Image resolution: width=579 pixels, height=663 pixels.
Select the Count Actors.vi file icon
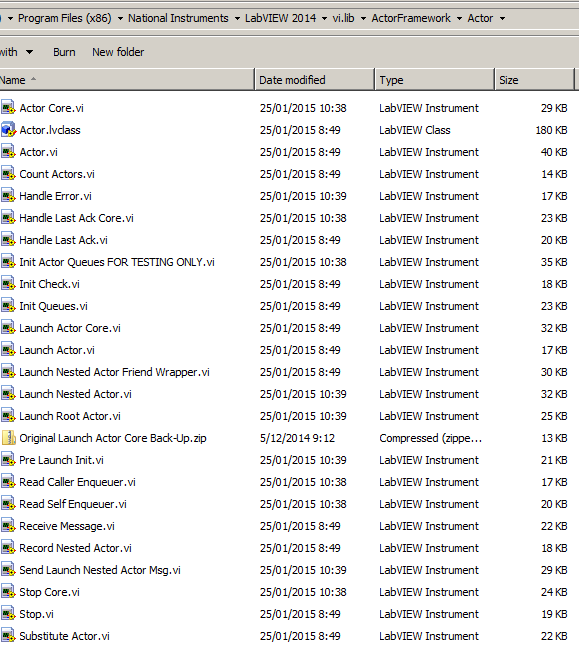8,174
